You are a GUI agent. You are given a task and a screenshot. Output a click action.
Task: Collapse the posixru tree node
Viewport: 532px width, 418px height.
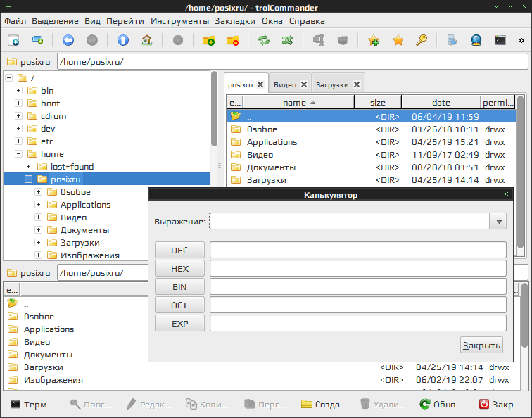(x=29, y=179)
